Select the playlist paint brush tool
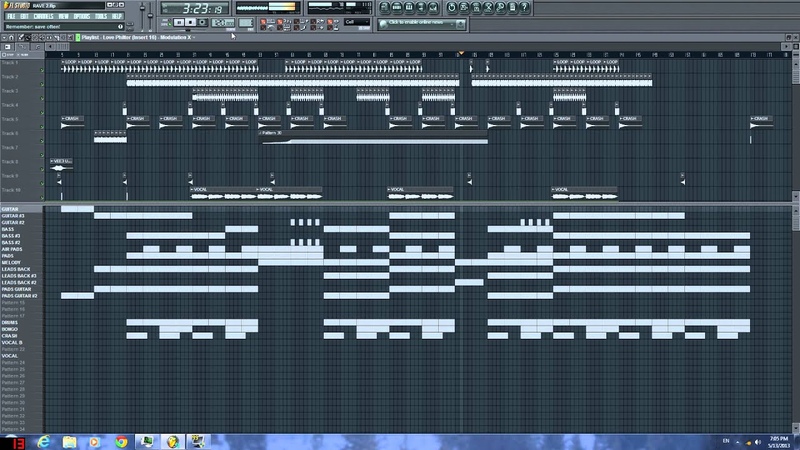 (x=28, y=38)
